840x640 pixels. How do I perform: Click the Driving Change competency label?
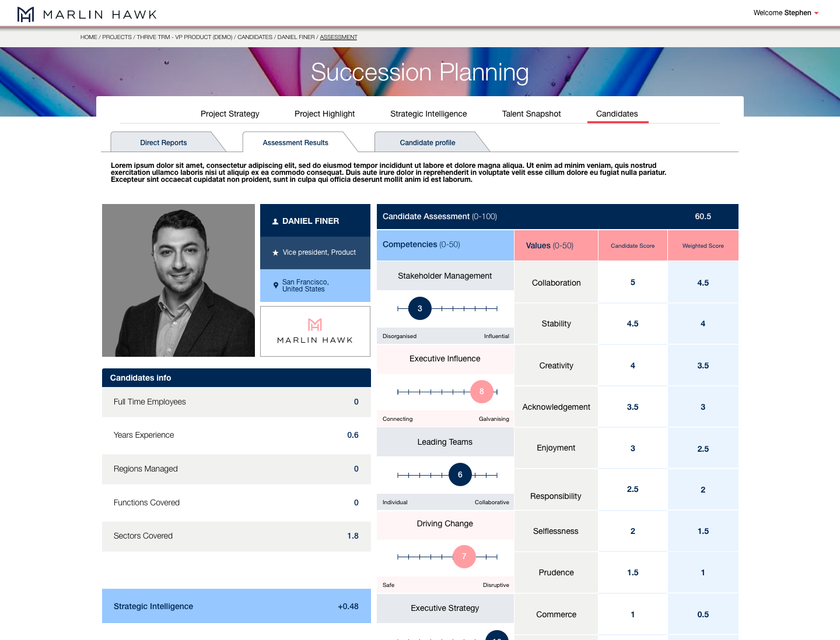click(445, 523)
